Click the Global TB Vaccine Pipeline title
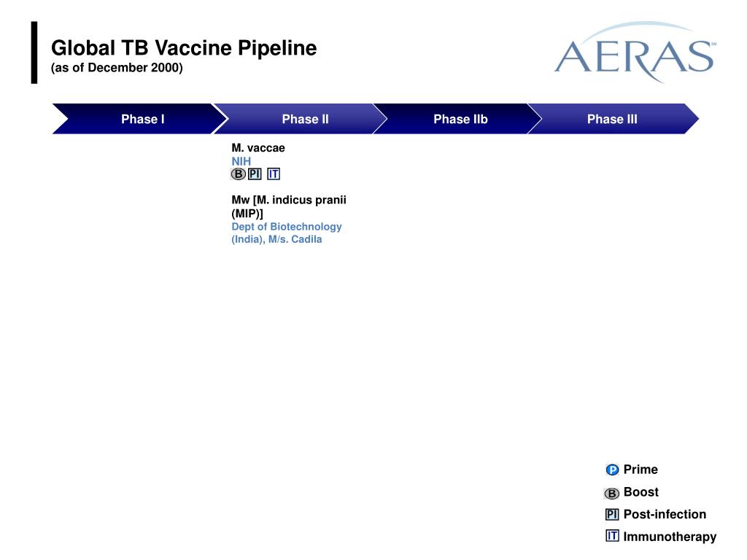 point(184,48)
